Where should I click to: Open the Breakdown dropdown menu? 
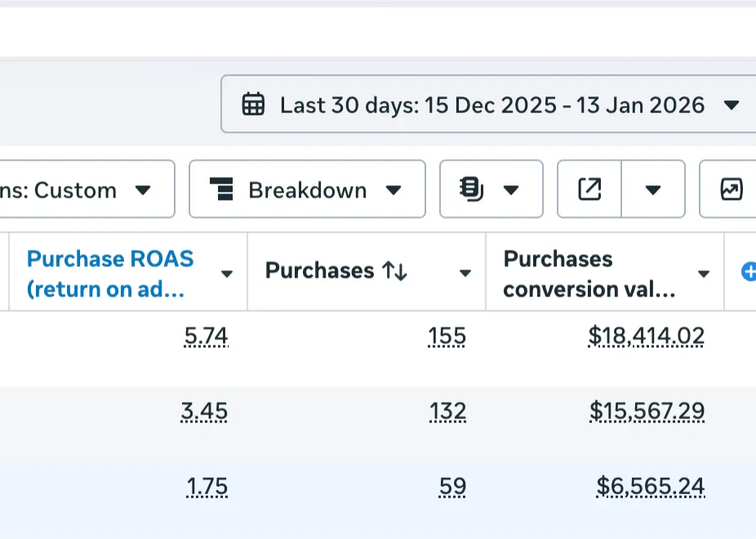[x=307, y=189]
